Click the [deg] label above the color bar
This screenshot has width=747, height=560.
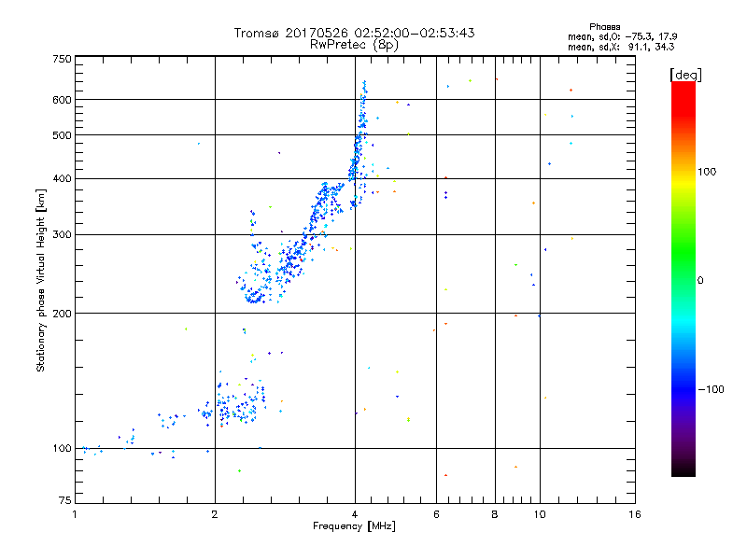point(685,75)
